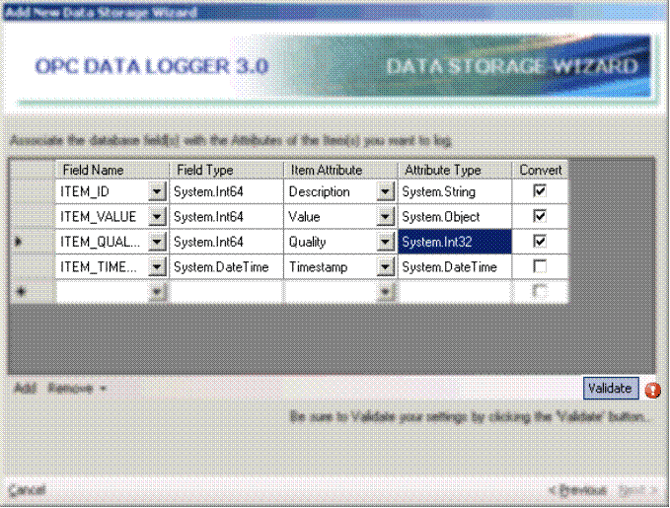Toggle Convert checkbox for ITEM_QUALITY row
Image resolution: width=670 pixels, height=508 pixels.
click(x=541, y=241)
